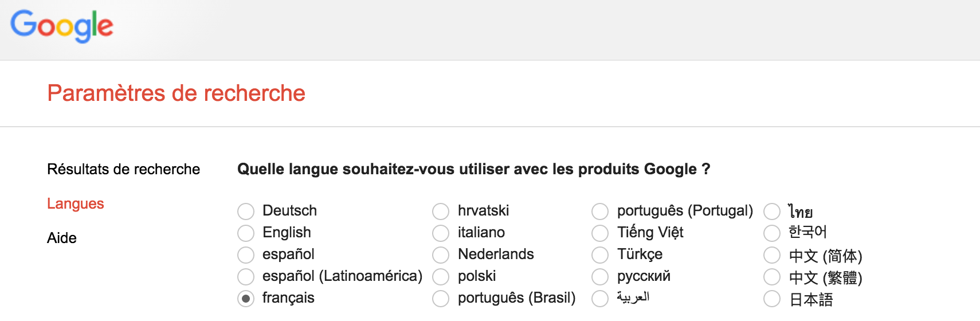Select Deutsch as the language

point(246,212)
